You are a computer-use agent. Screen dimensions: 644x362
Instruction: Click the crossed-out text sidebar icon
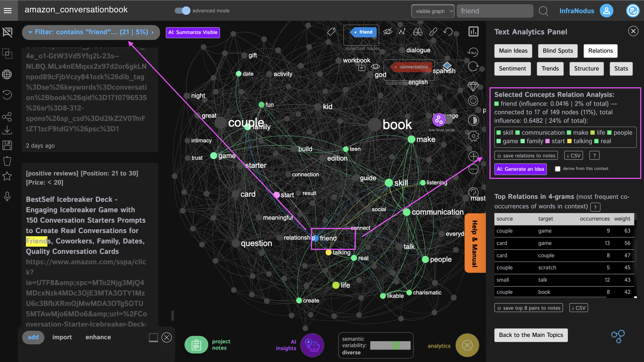tap(7, 32)
